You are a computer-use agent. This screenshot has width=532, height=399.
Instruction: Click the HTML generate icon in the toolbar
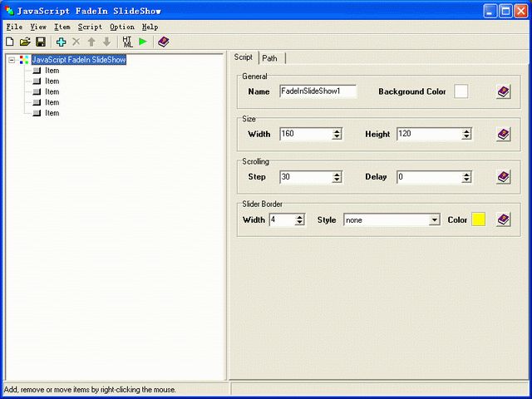coord(127,42)
